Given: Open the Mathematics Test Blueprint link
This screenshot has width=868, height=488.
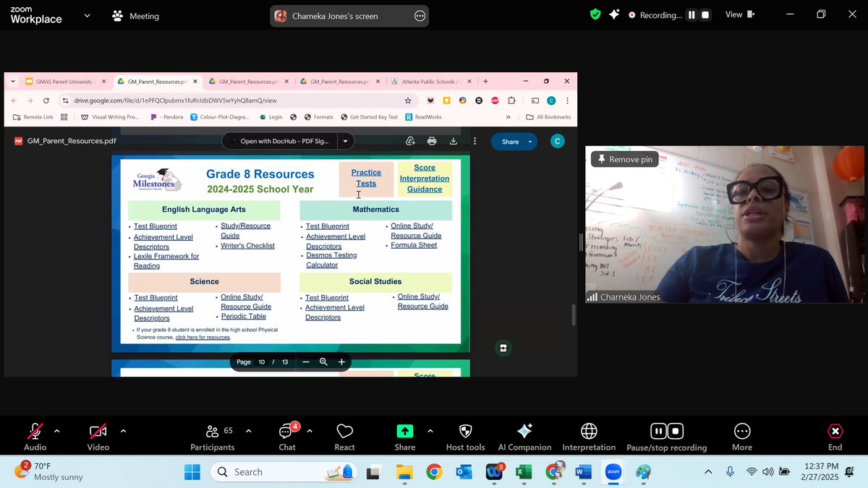Looking at the screenshot, I should [x=327, y=226].
